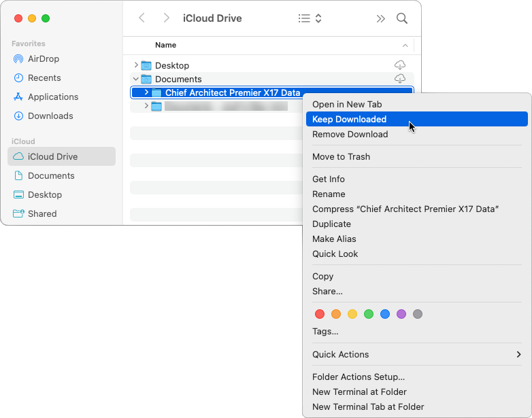532x418 pixels.
Task: Choose Keep Downloaded from the context menu
Action: coord(416,119)
